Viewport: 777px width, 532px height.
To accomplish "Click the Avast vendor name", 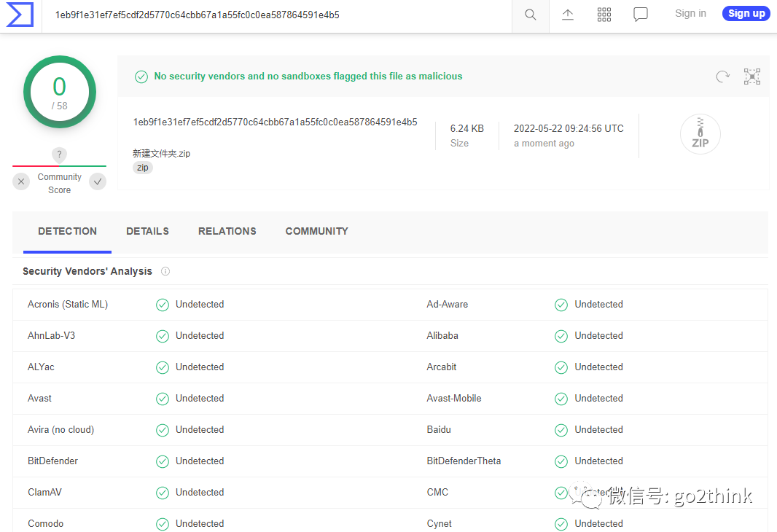I will pos(39,398).
